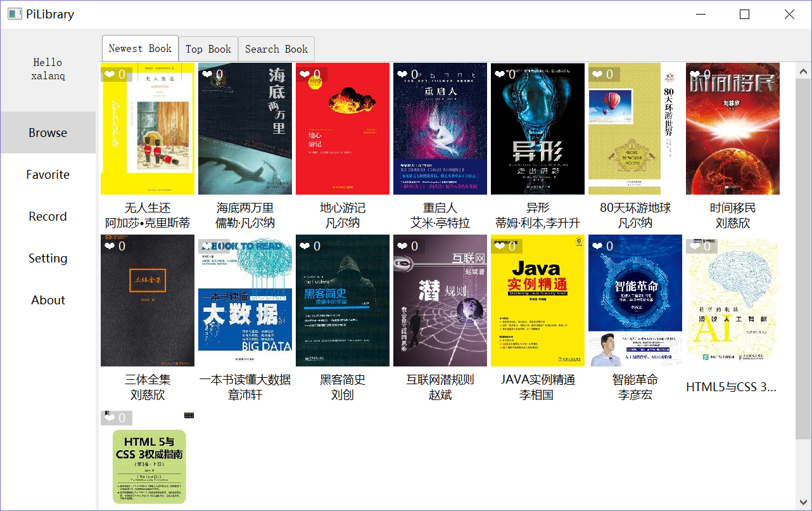Select the red 地心游记 cover
This screenshot has height=511, width=812.
click(343, 129)
